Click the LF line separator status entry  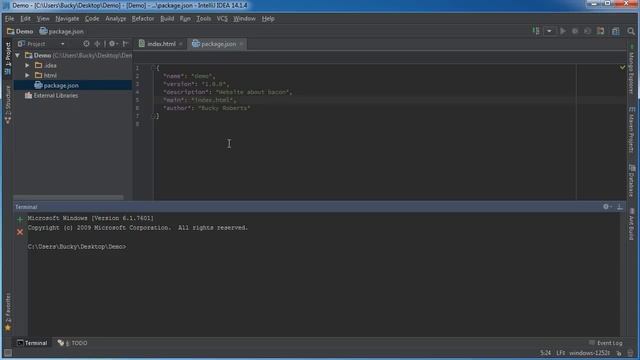560,353
